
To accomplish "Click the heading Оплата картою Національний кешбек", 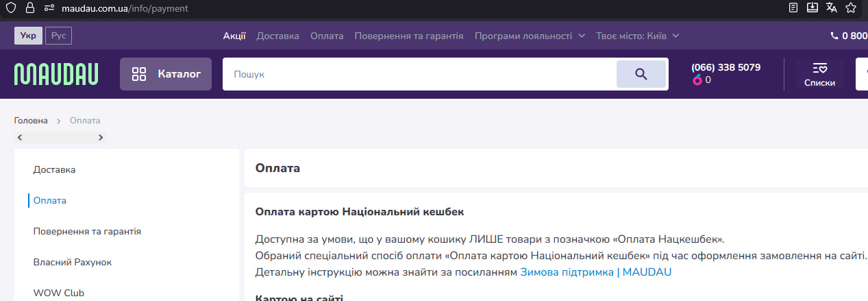I will coord(360,212).
